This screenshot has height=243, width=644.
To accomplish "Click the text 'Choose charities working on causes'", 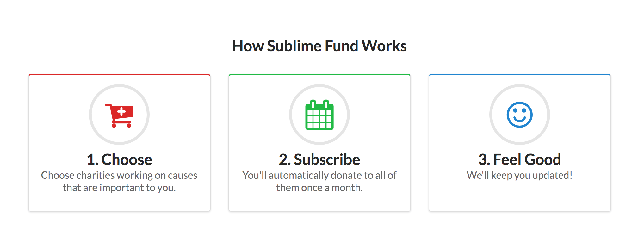I will (x=120, y=175).
